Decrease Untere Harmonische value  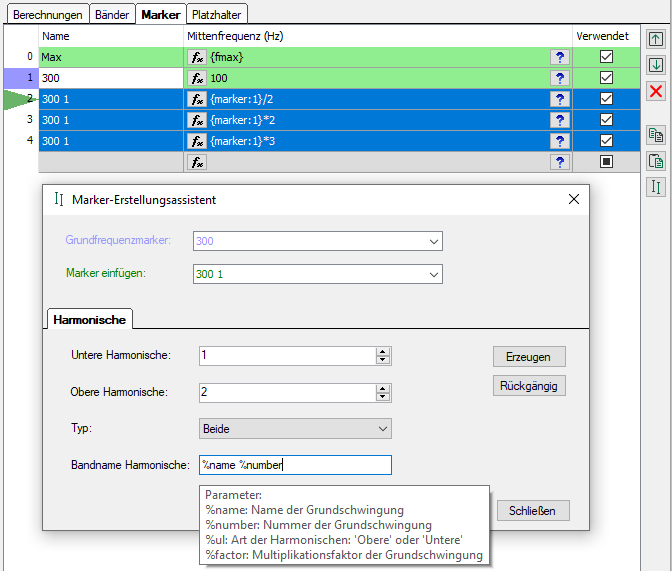click(383, 360)
